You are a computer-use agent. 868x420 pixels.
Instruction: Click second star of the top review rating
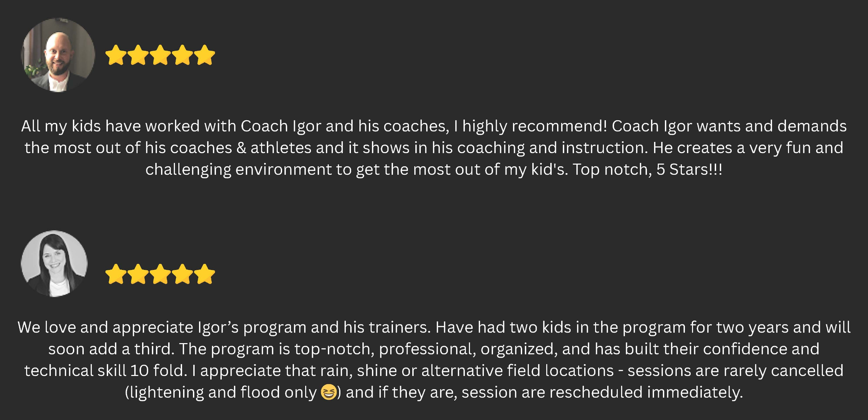pos(138,55)
